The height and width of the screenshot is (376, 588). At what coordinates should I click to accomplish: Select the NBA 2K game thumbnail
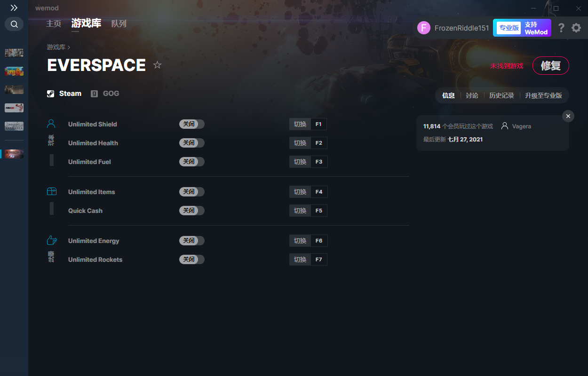click(14, 108)
